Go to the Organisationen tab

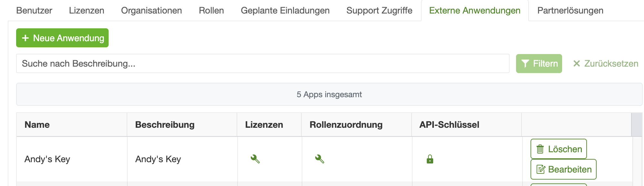(x=151, y=11)
